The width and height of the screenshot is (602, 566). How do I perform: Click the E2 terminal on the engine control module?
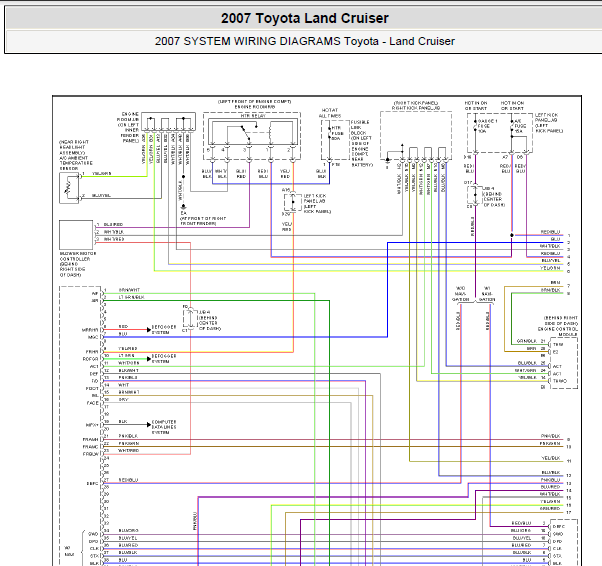pos(556,352)
